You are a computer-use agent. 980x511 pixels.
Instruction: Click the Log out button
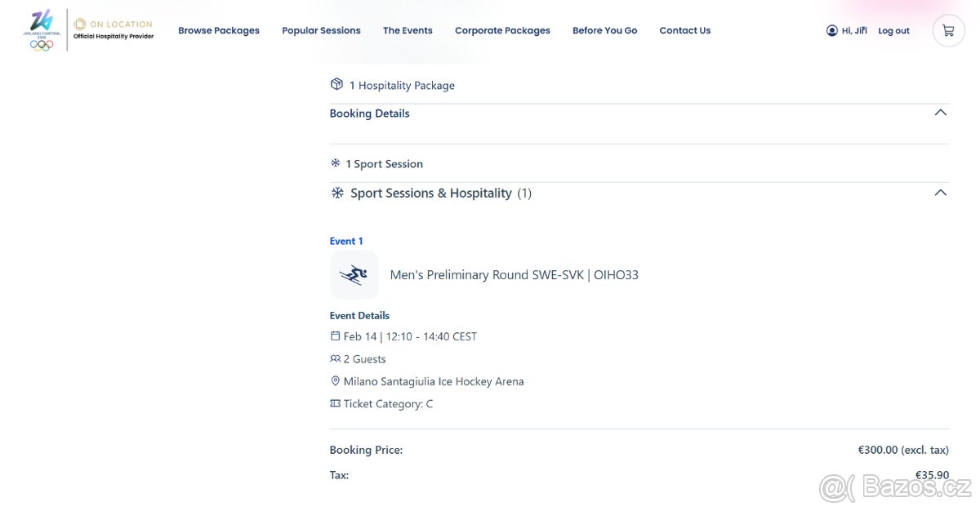click(893, 31)
